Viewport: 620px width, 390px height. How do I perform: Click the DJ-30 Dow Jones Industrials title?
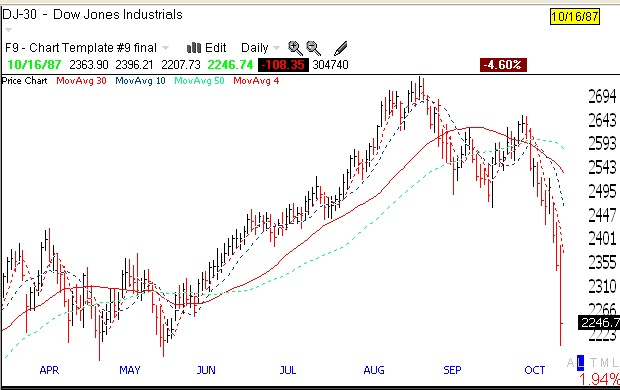click(93, 15)
